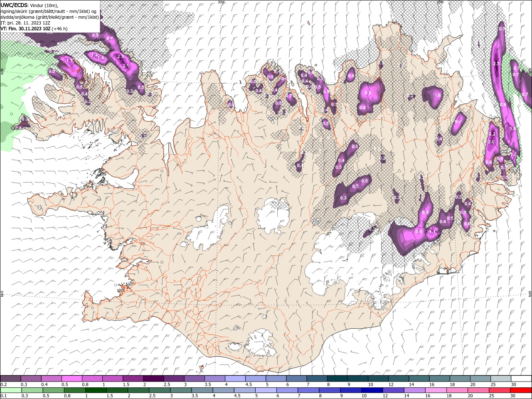Image resolution: width=532 pixels, height=399 pixels.
Task: Click the pale green rain swatch starting at 0.1
Action: pyautogui.click(x=11, y=390)
